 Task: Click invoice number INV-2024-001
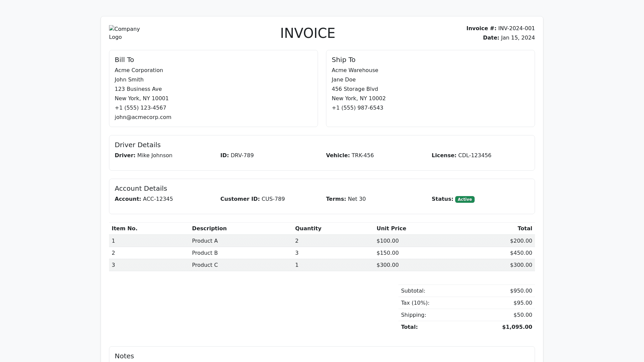[x=516, y=28]
